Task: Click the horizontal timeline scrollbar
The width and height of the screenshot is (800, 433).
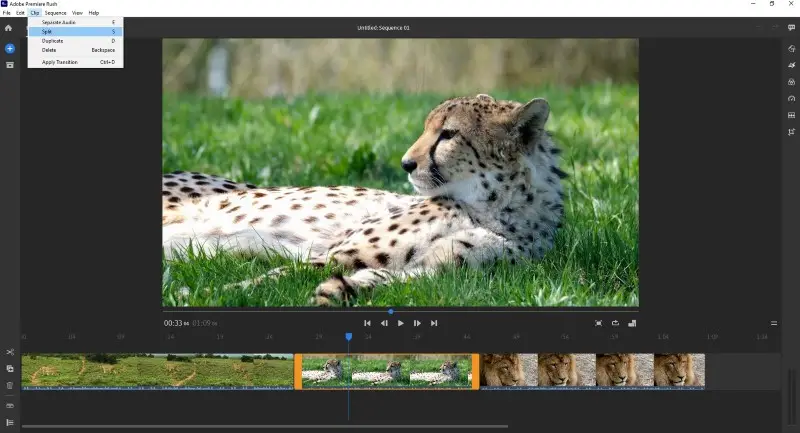Action: 265,426
